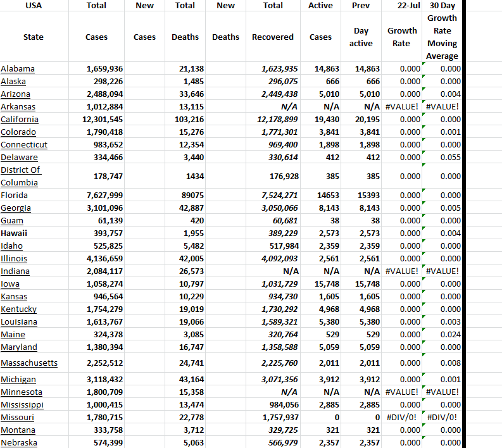The width and height of the screenshot is (502, 448).
Task: Select the Florida state name cell
Action: pyautogui.click(x=34, y=195)
